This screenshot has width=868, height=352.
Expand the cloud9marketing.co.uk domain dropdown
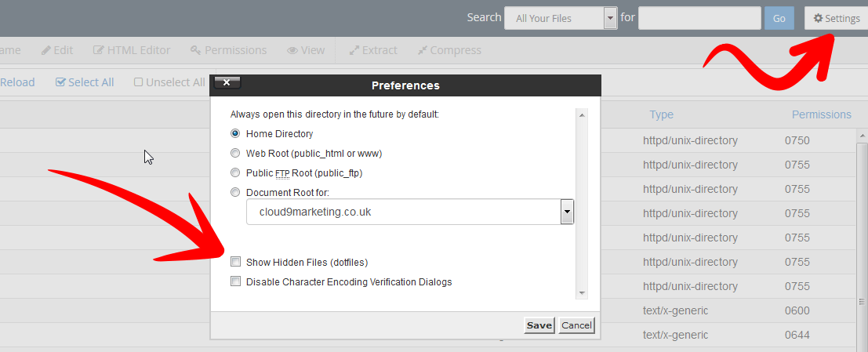(x=567, y=212)
